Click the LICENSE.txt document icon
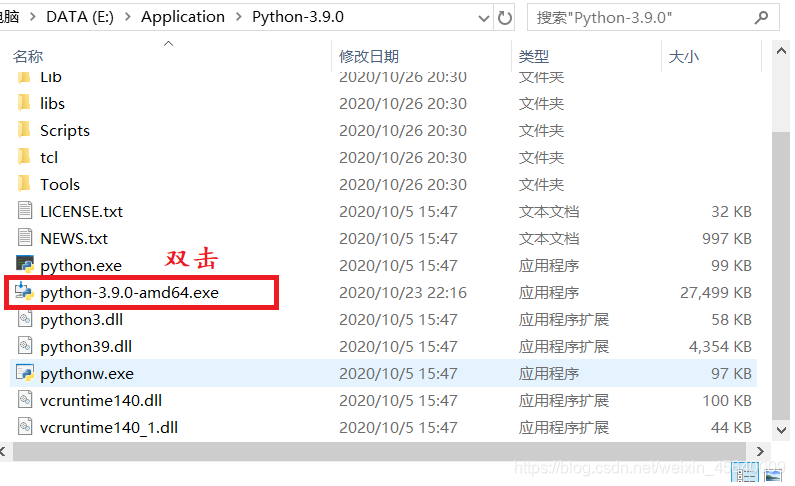This screenshot has height=486, width=795. 24,211
